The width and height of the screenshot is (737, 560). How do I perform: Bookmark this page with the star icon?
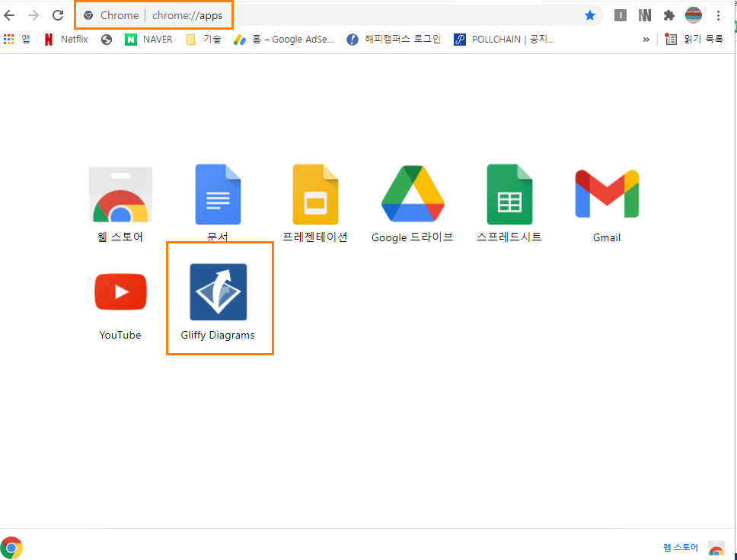[590, 15]
